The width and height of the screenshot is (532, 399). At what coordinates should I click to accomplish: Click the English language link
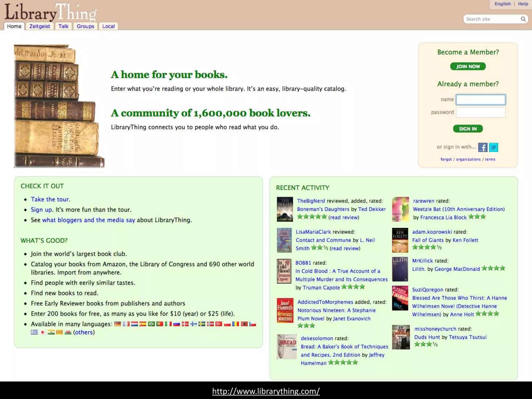click(502, 4)
